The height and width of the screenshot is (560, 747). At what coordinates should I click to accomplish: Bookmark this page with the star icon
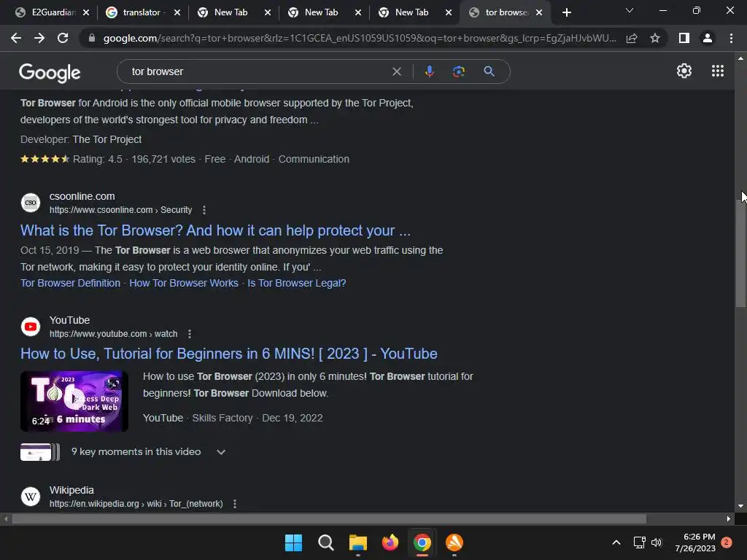(x=655, y=38)
